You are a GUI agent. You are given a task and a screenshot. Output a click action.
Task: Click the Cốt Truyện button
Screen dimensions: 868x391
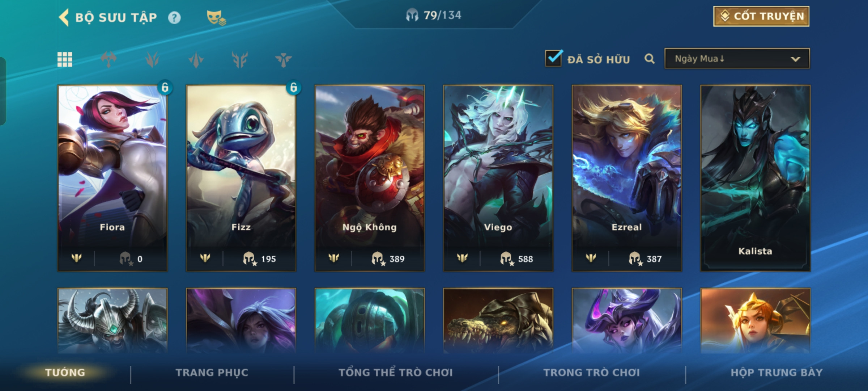(x=761, y=16)
